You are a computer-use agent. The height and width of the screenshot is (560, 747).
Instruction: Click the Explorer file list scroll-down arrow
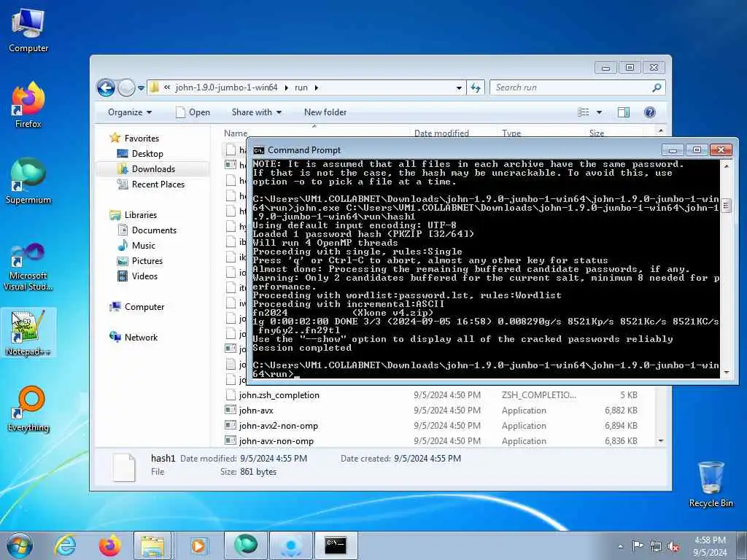[x=661, y=441]
